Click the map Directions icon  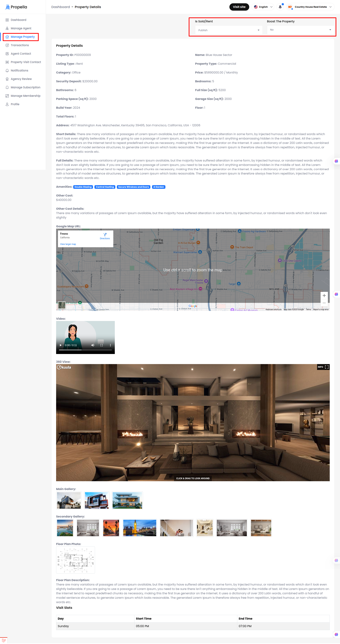(x=105, y=234)
